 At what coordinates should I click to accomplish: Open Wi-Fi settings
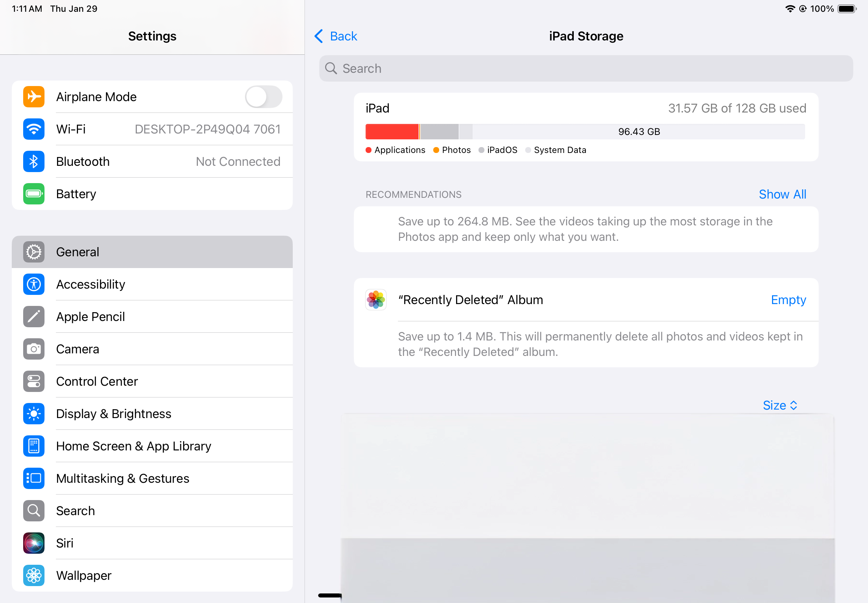pos(152,129)
